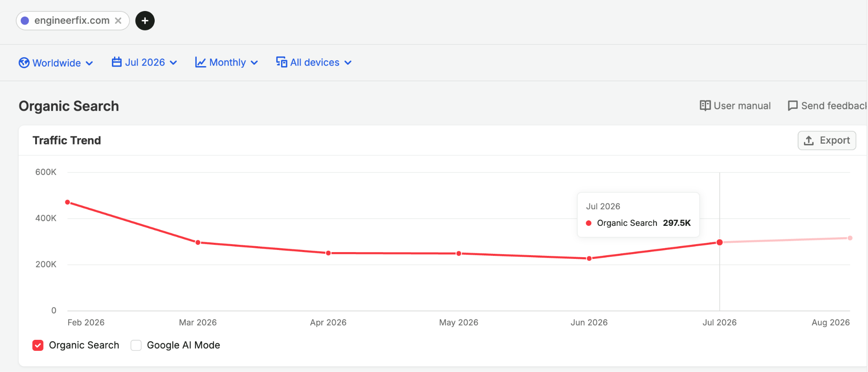Click the 400K axis label
The image size is (868, 372).
tap(46, 218)
